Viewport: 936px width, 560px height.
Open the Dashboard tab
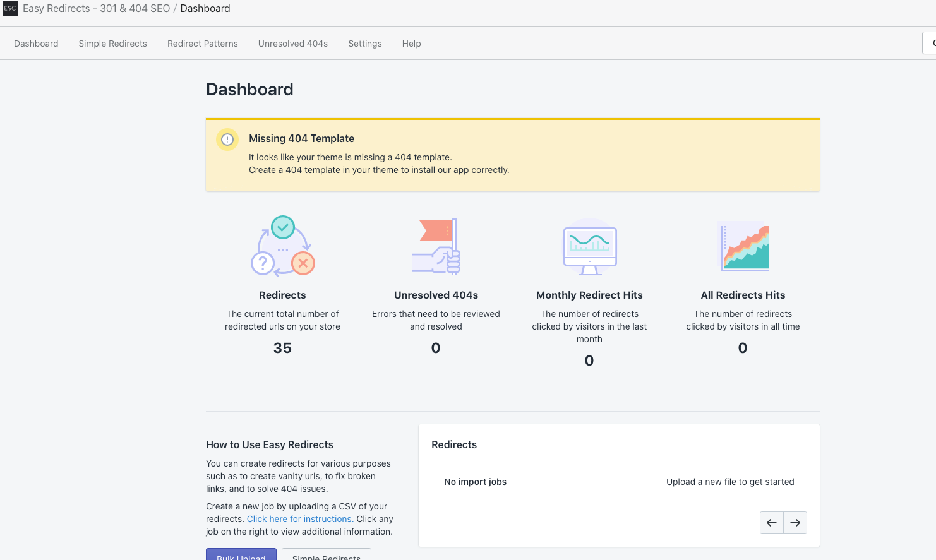tap(36, 44)
